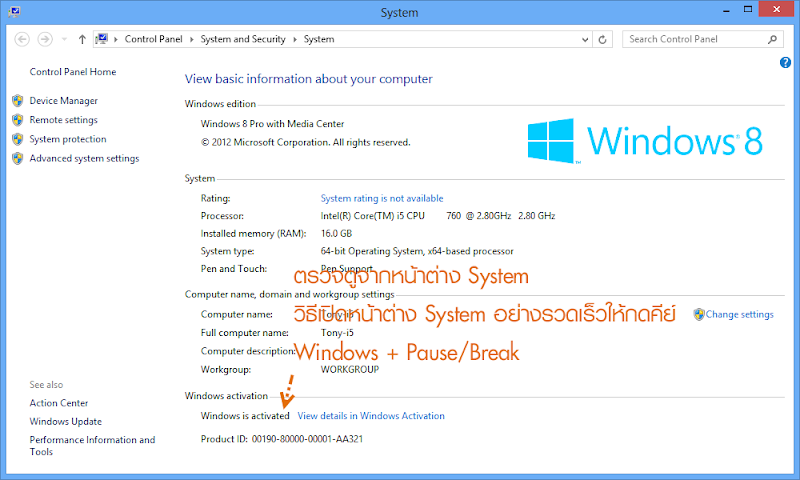
Task: Go back using the Back arrow button
Action: (x=22, y=39)
